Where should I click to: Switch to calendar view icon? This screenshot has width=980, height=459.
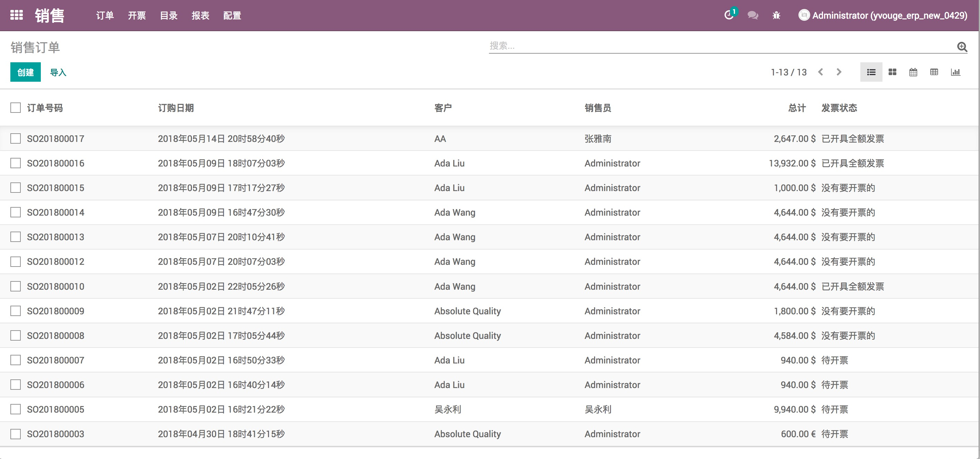click(913, 72)
